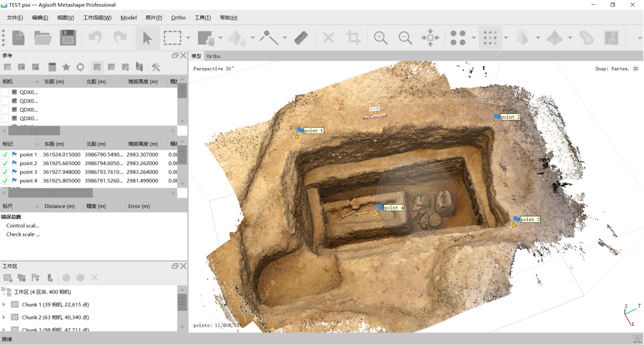Open a project with the folder icon
Image resolution: width=644 pixels, height=345 pixels.
click(x=43, y=38)
